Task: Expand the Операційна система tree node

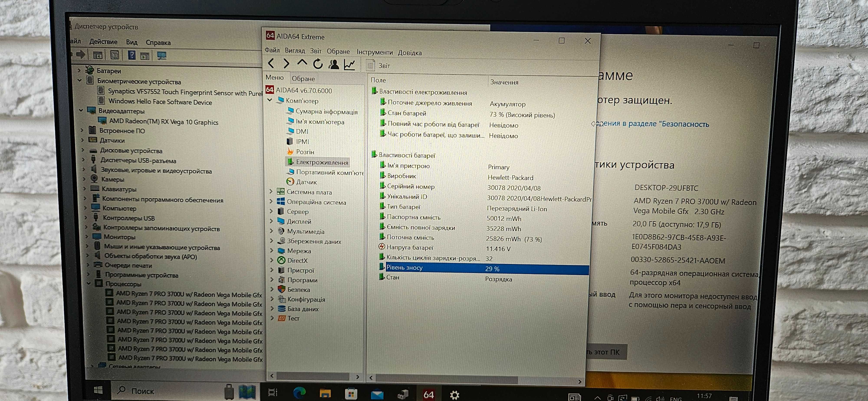Action: (271, 202)
